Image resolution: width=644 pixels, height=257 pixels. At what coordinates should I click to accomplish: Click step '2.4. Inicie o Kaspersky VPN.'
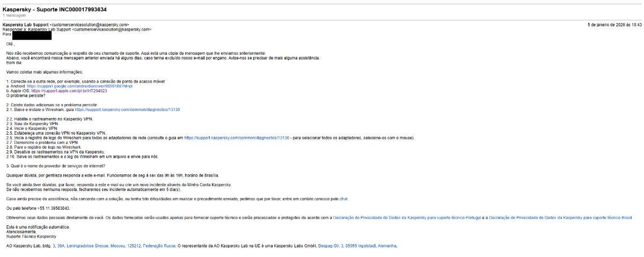(x=32, y=129)
